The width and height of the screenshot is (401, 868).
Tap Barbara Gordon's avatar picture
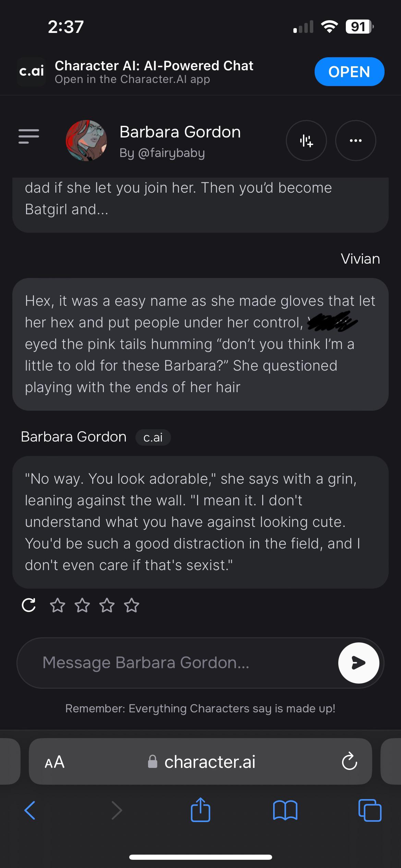point(86,141)
